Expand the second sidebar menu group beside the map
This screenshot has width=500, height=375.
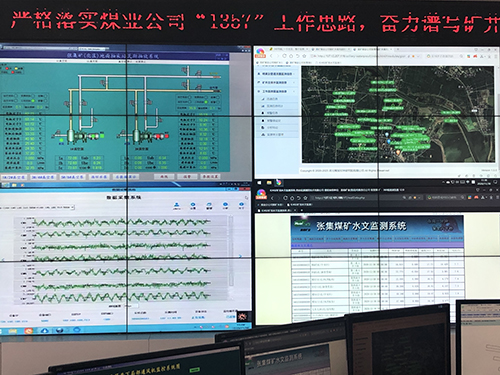276,82
